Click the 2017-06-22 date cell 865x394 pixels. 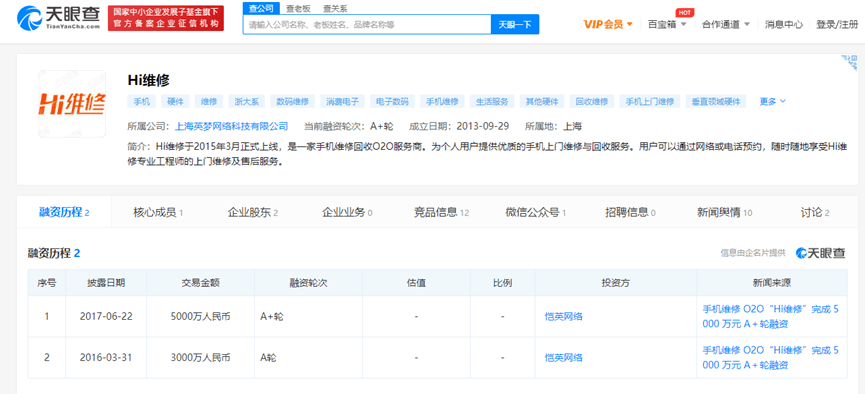(106, 316)
